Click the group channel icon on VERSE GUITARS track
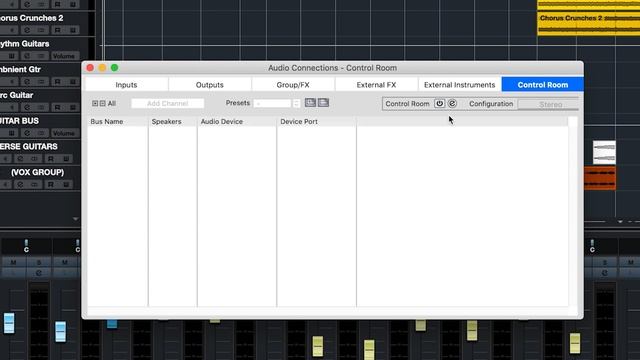This screenshot has height=360, width=640. click(34, 159)
